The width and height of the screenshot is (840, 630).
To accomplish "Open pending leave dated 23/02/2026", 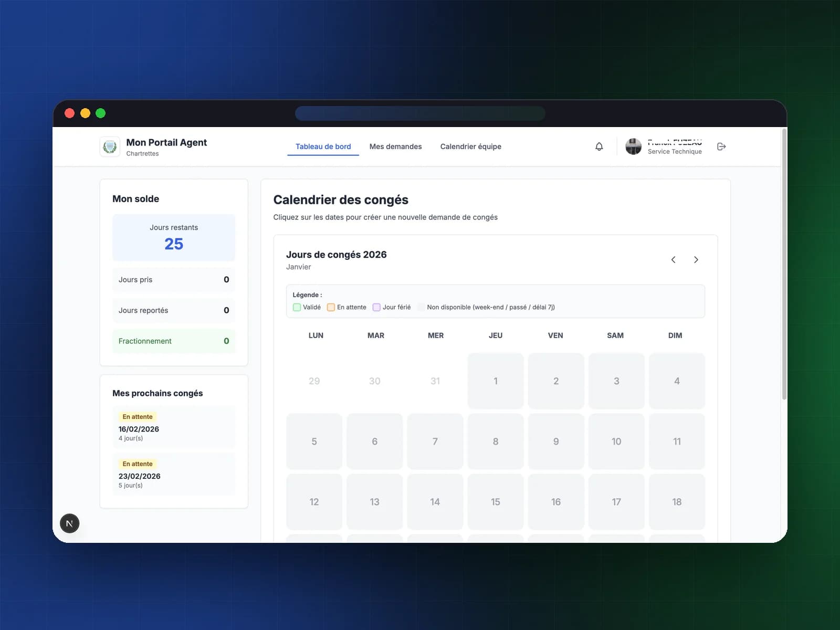I will 174,475.
